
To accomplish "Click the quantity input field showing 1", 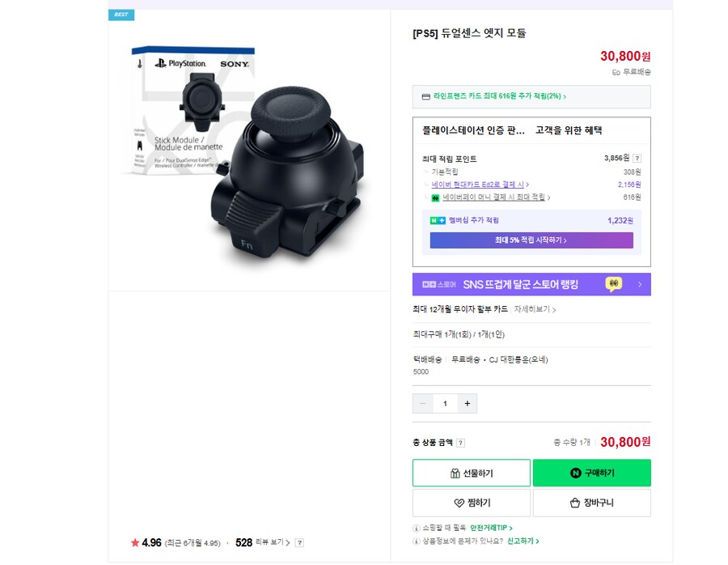I will [x=445, y=402].
